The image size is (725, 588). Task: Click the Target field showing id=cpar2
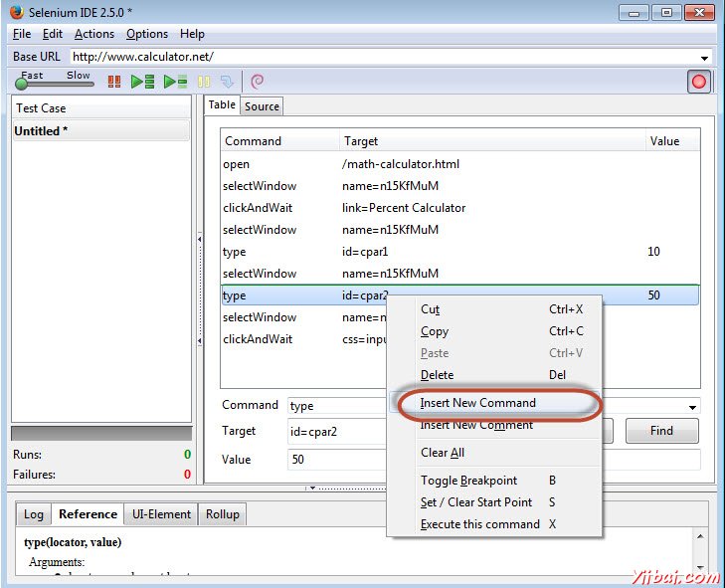coord(336,432)
